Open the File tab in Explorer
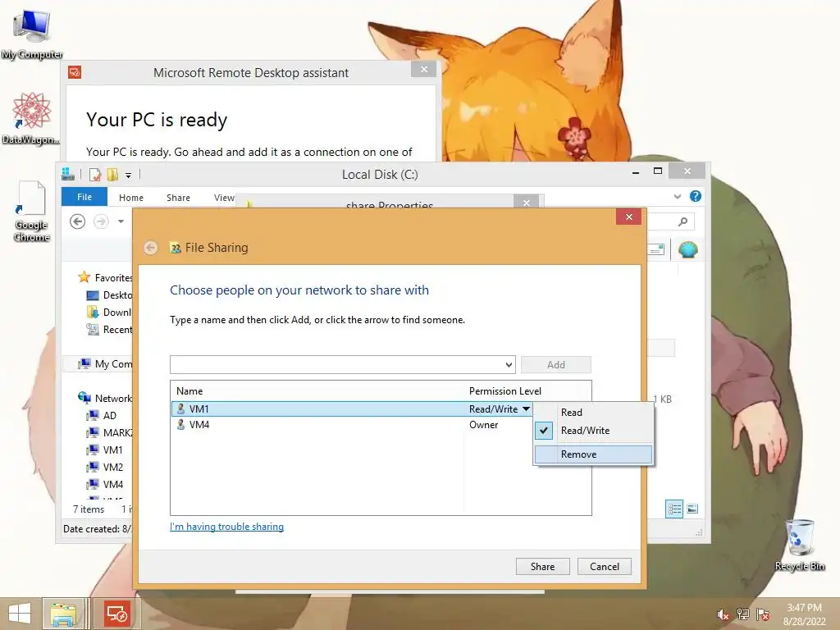The image size is (840, 630). click(x=84, y=197)
